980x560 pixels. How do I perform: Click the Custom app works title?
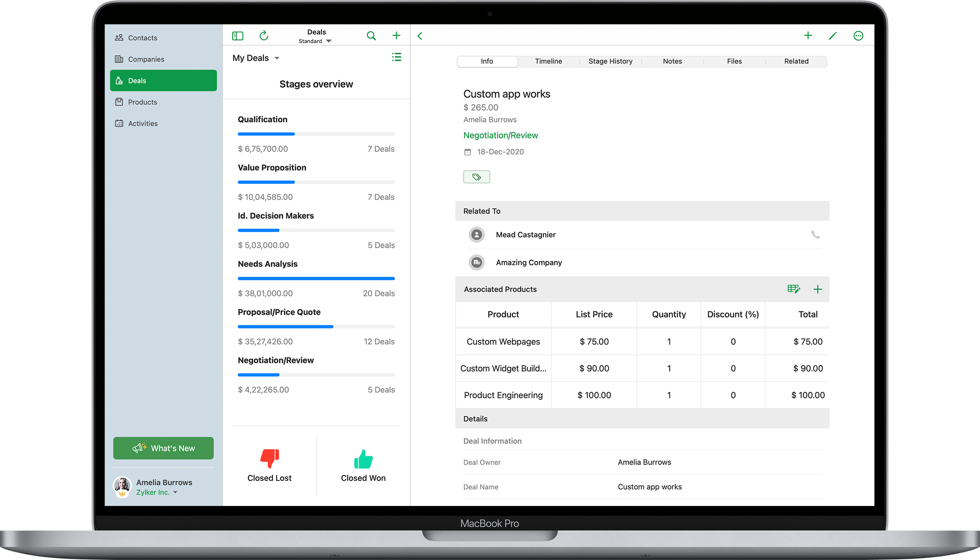pyautogui.click(x=507, y=94)
